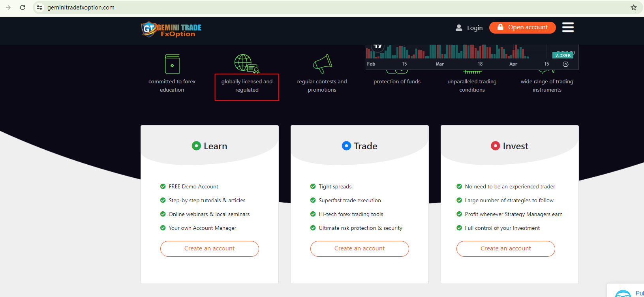Click Create an account under Learn
The image size is (644, 297).
[x=209, y=249]
